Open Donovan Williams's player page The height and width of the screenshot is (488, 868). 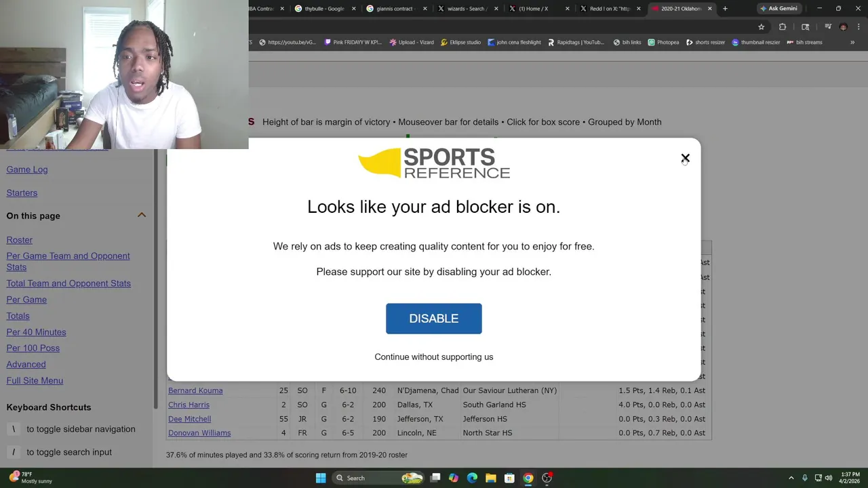(x=199, y=433)
